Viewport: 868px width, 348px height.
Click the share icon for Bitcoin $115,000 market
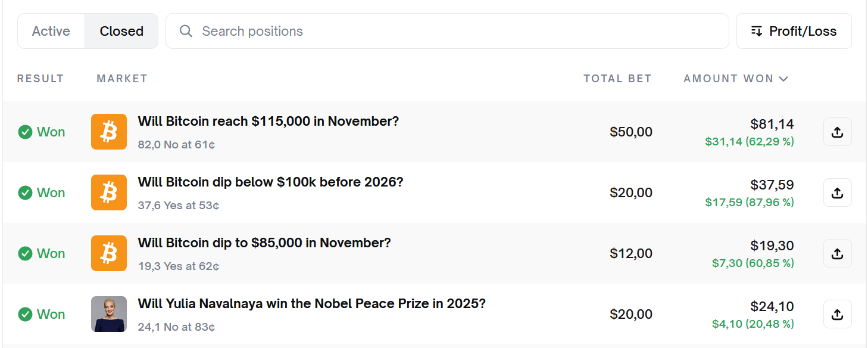pyautogui.click(x=837, y=132)
